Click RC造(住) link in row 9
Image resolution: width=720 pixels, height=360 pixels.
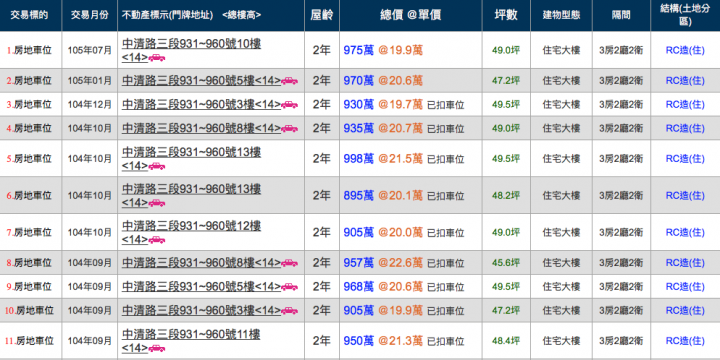[x=685, y=287]
